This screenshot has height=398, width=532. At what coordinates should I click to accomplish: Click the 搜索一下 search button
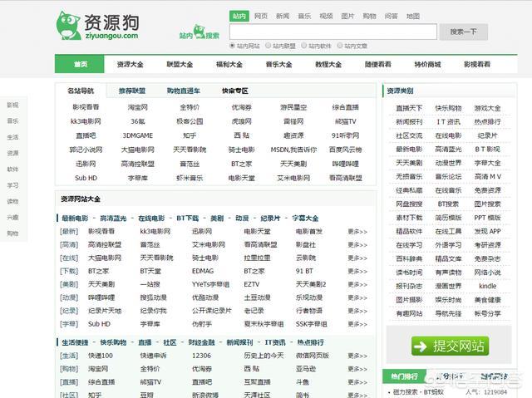tap(464, 32)
